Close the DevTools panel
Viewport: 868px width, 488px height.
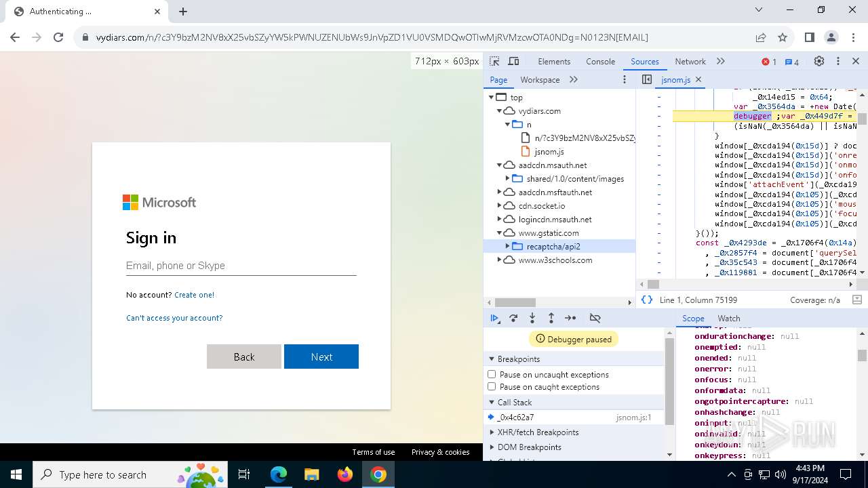(855, 61)
